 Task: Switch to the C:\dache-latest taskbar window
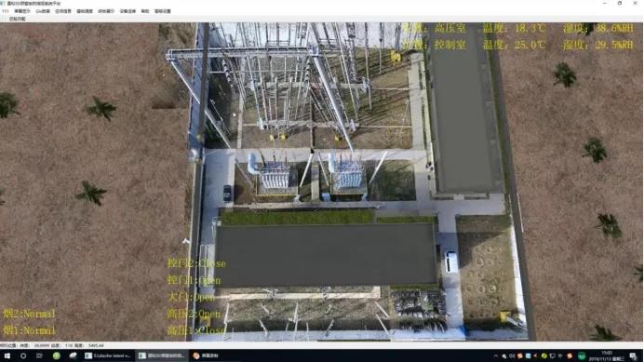[108, 355]
